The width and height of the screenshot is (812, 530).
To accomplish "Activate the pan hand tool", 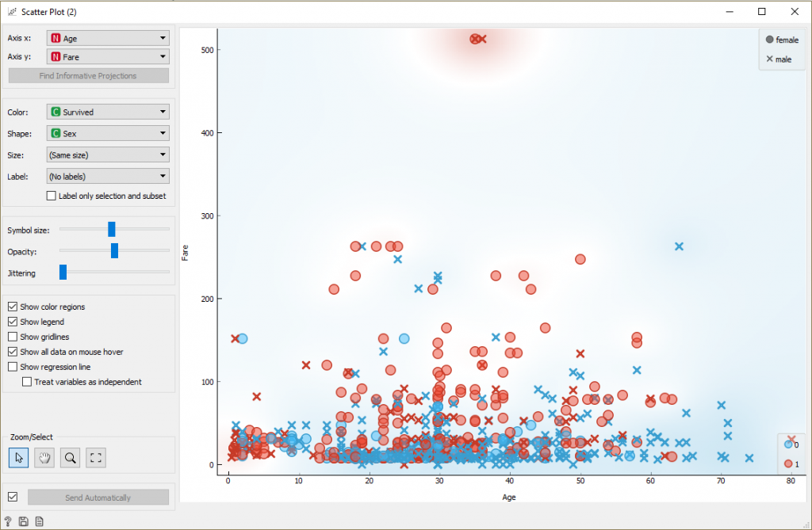I will point(44,457).
